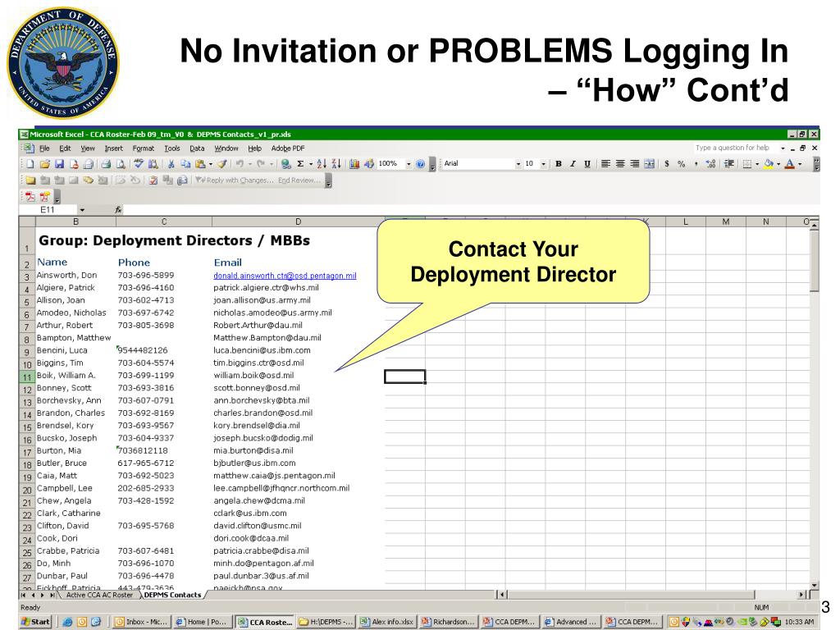Select row header 11
840x630 pixels.
[27, 377]
